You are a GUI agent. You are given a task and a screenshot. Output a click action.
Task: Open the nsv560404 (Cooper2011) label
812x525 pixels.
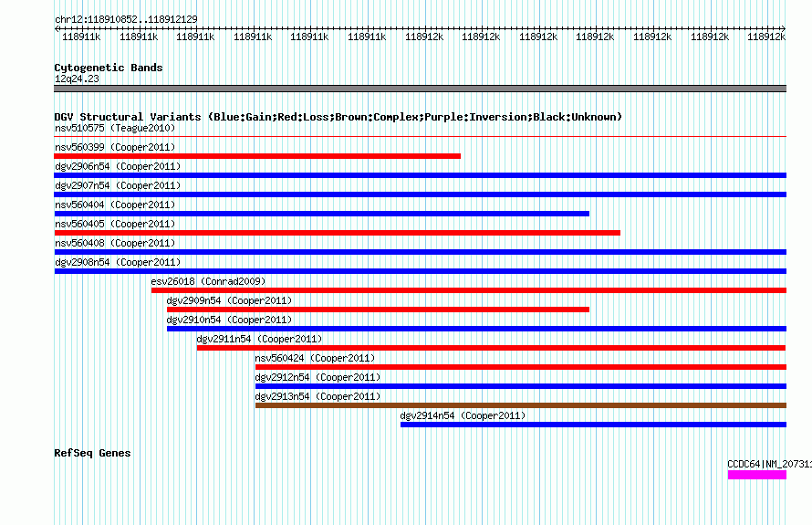115,205
